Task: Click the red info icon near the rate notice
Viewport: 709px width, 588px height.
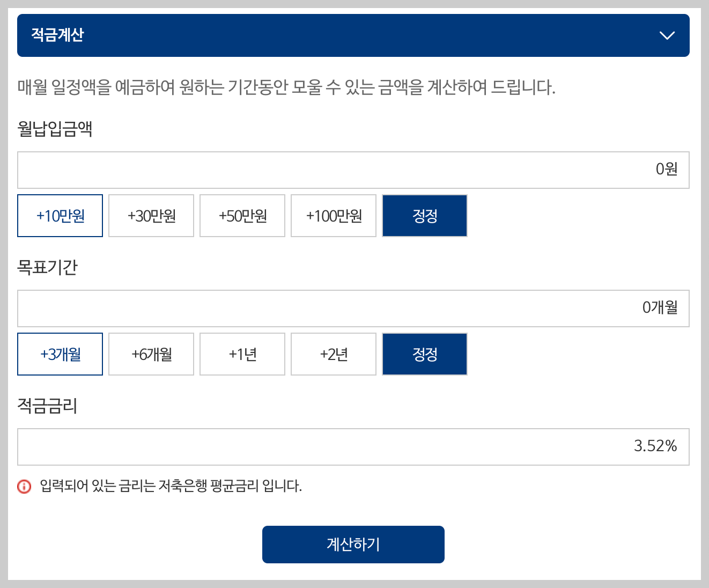Action: 23,487
